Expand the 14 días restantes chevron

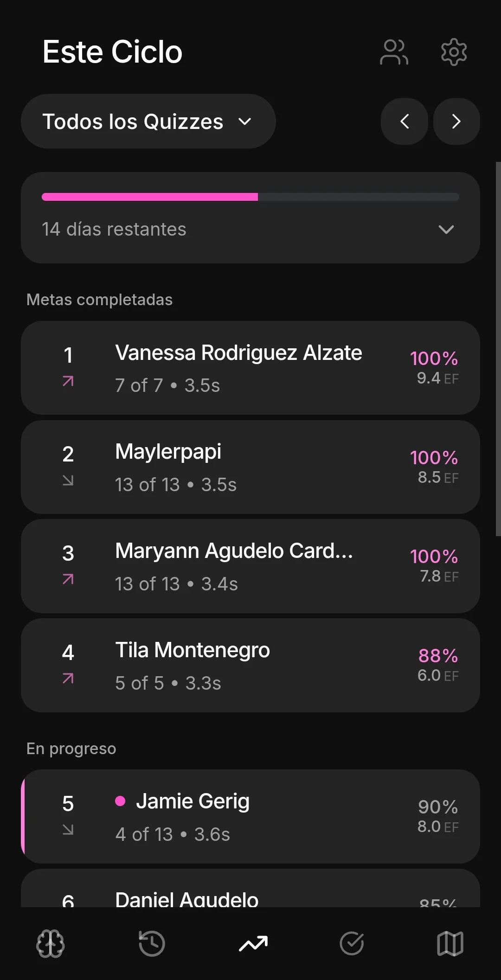(x=446, y=230)
